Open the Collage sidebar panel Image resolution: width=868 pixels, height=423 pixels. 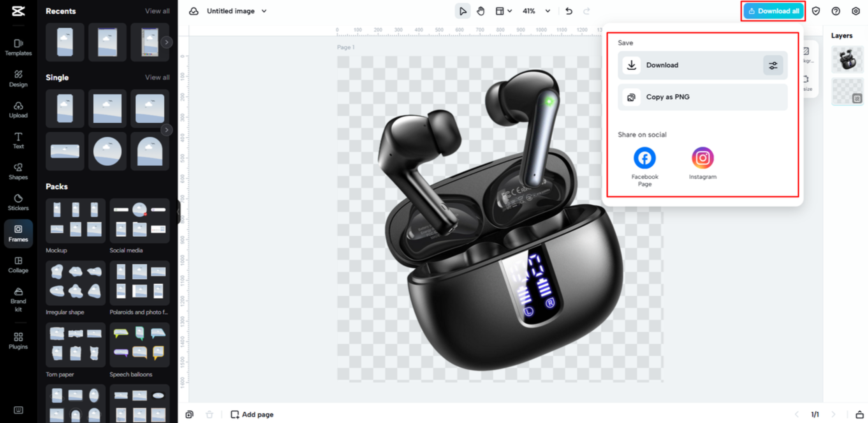(18, 264)
